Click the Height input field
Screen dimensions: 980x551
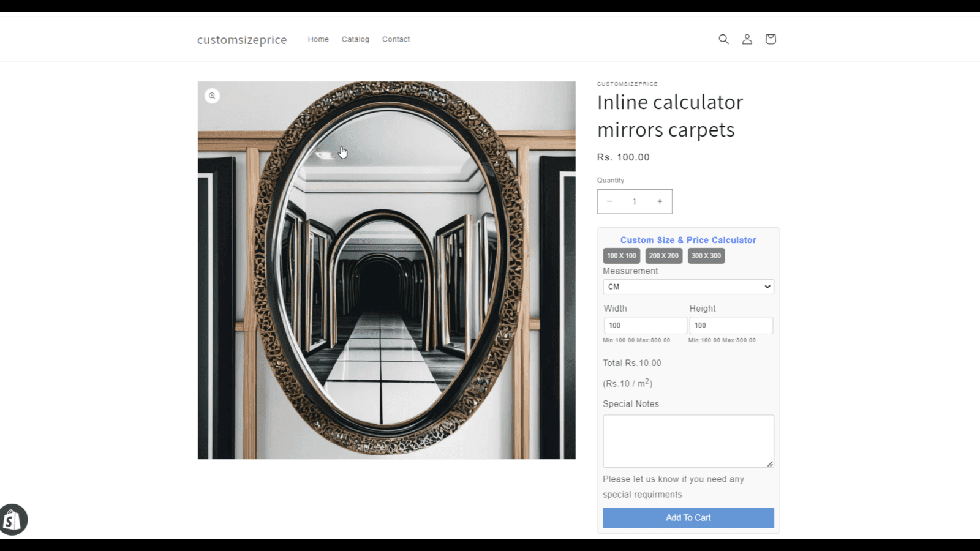pos(731,326)
